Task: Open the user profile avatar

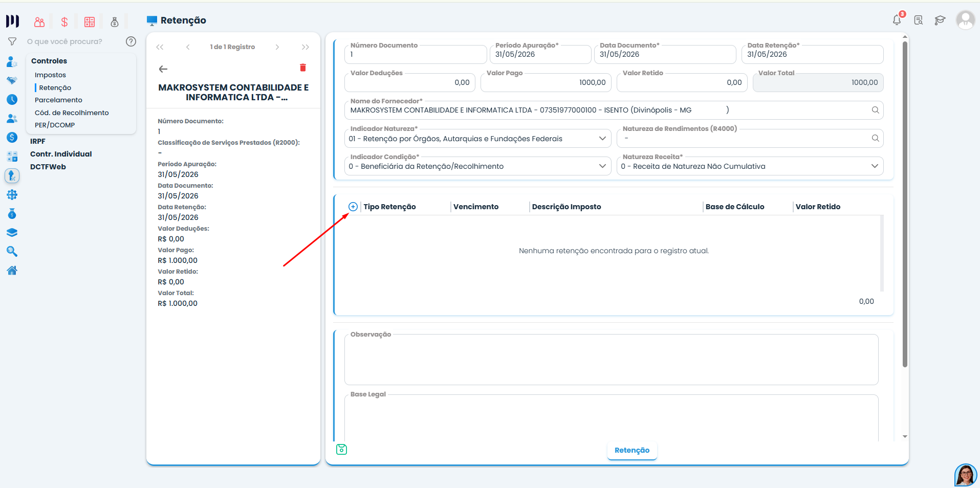Action: (x=966, y=20)
